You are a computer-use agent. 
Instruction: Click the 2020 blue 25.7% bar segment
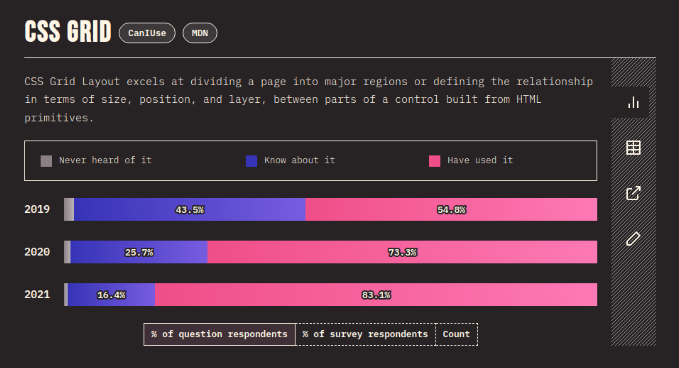139,252
